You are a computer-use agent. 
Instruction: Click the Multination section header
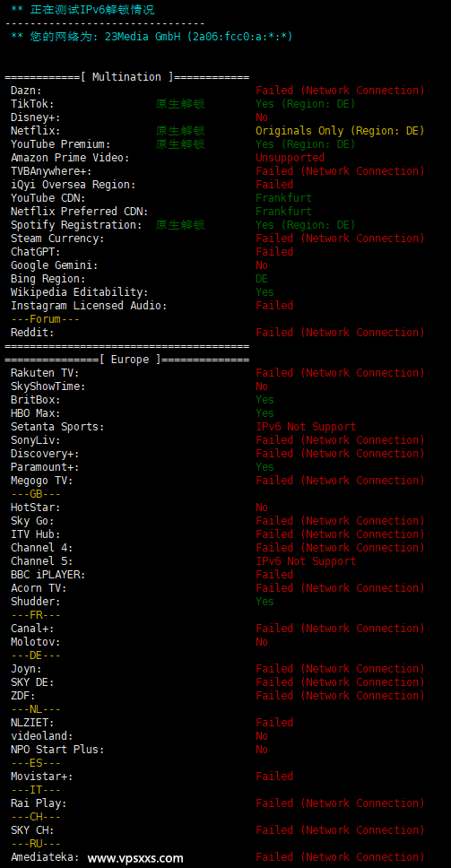127,77
